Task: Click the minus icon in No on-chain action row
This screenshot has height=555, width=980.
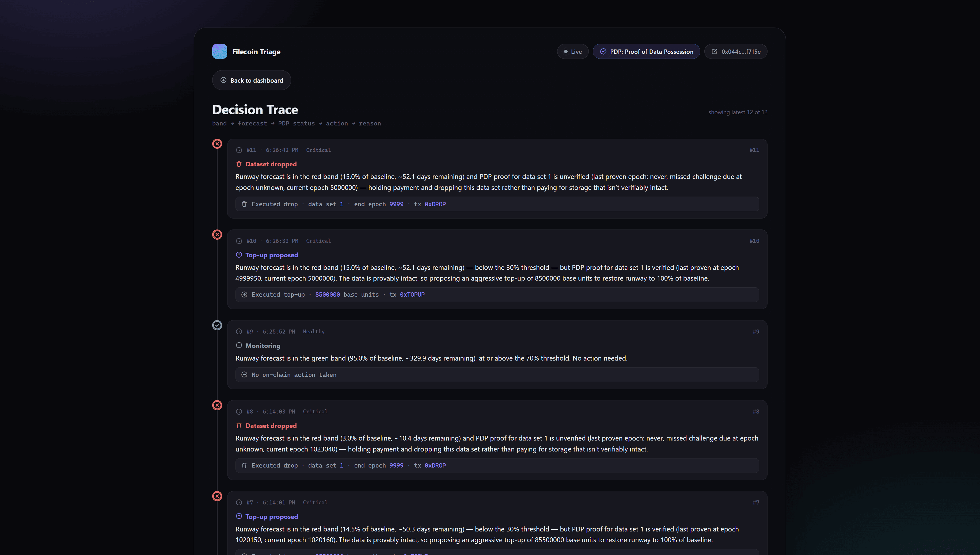Action: (244, 375)
